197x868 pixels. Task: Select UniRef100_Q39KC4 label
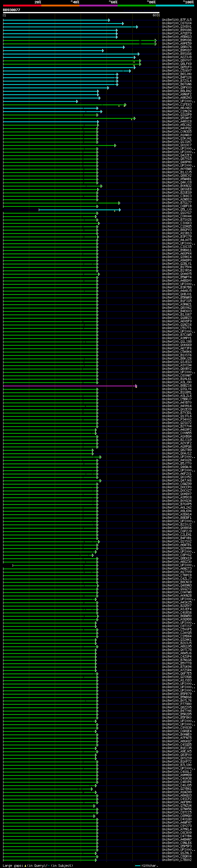(177, 257)
